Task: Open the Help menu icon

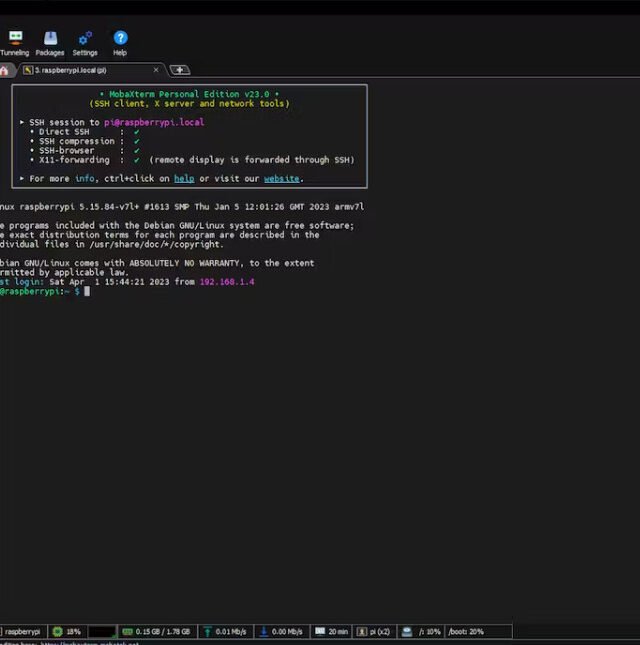Action: pyautogui.click(x=120, y=42)
